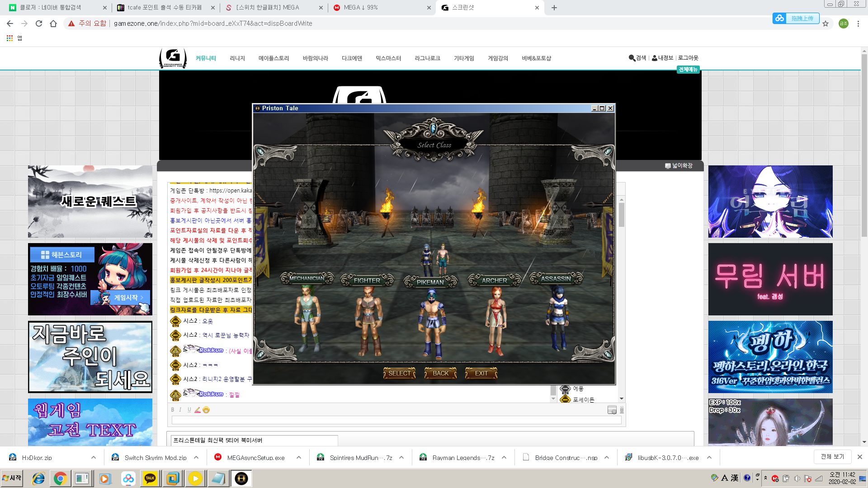Click the post title field 프리스톤테일 최신팩
Viewport: 868px width, 488px height.
[x=254, y=440]
